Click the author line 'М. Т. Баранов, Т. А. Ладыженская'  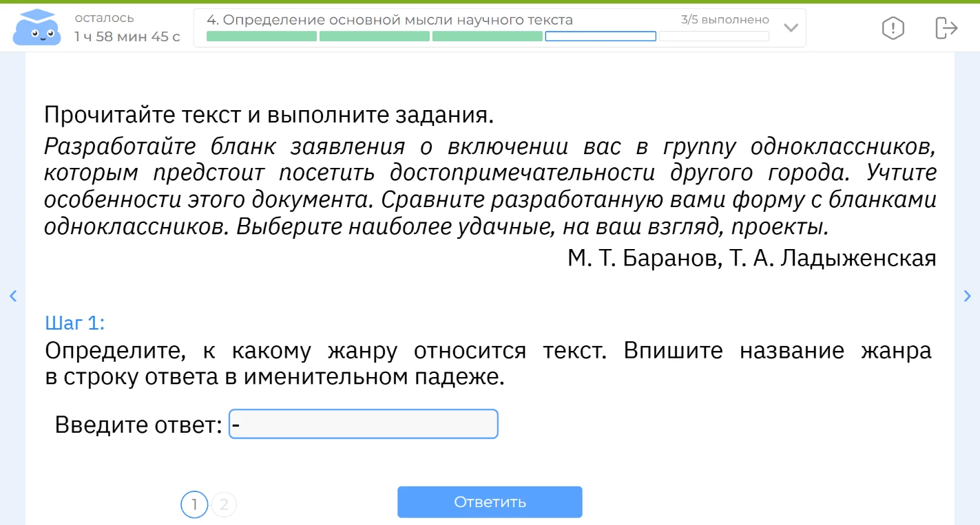(x=752, y=258)
